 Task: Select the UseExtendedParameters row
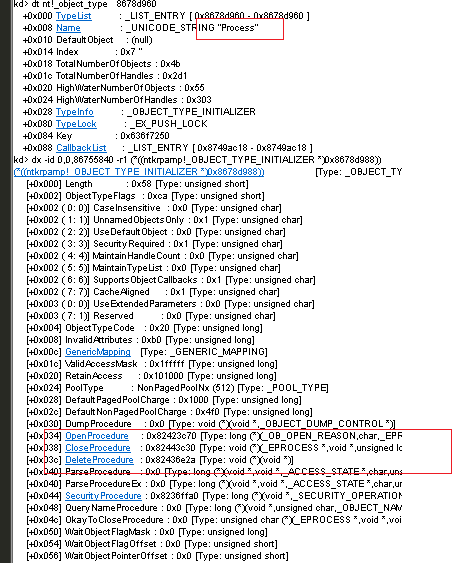tap(170, 304)
